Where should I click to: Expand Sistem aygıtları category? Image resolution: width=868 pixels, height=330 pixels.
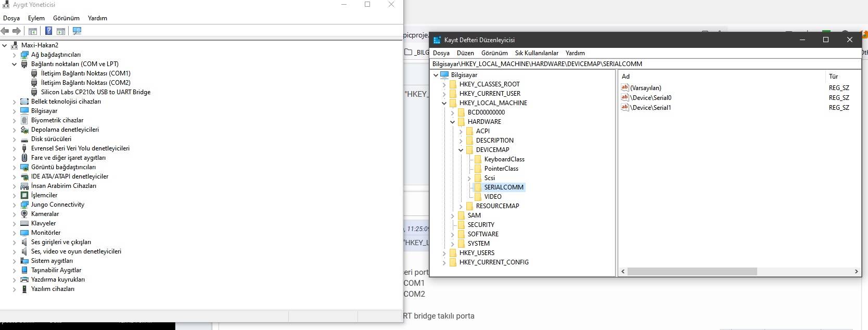pyautogui.click(x=15, y=261)
